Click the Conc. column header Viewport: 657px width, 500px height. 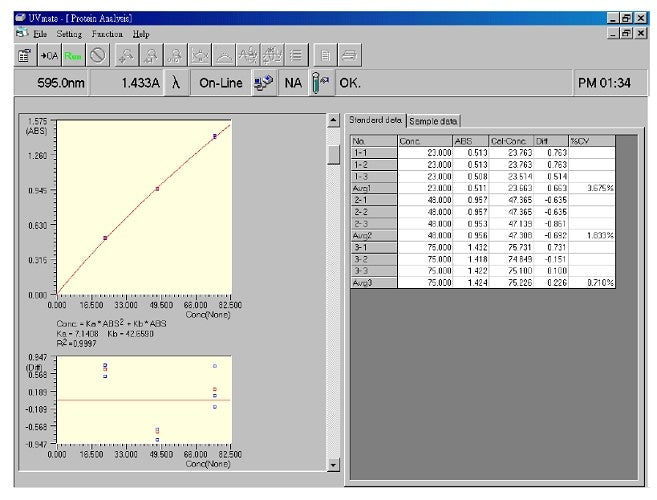click(425, 141)
